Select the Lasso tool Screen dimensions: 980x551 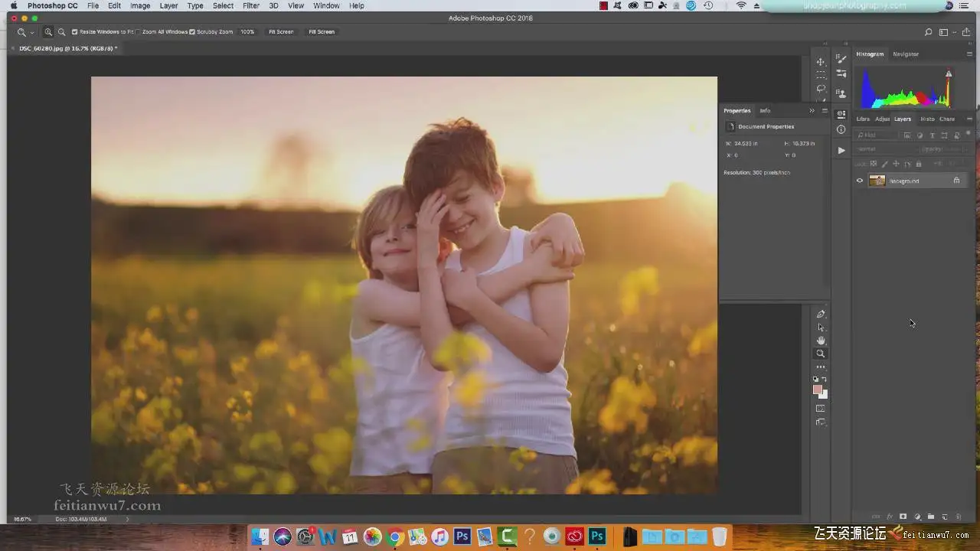coord(821,88)
